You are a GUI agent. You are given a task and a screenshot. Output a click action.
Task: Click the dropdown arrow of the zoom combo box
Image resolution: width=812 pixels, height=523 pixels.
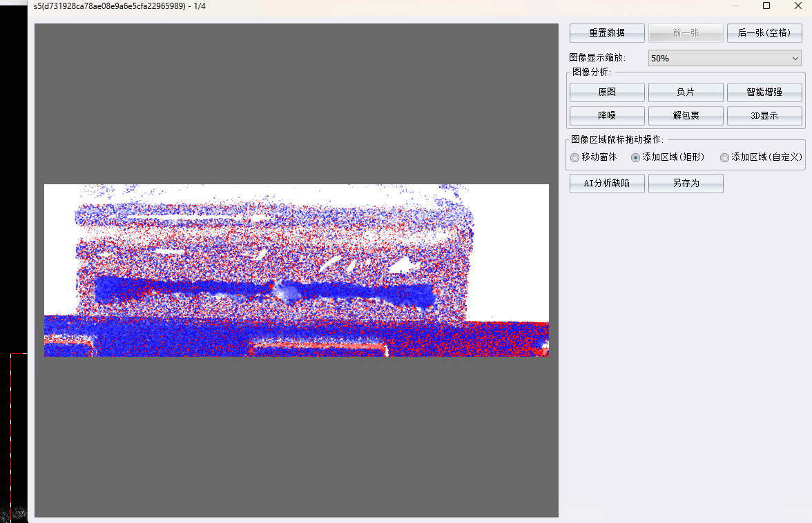click(795, 59)
